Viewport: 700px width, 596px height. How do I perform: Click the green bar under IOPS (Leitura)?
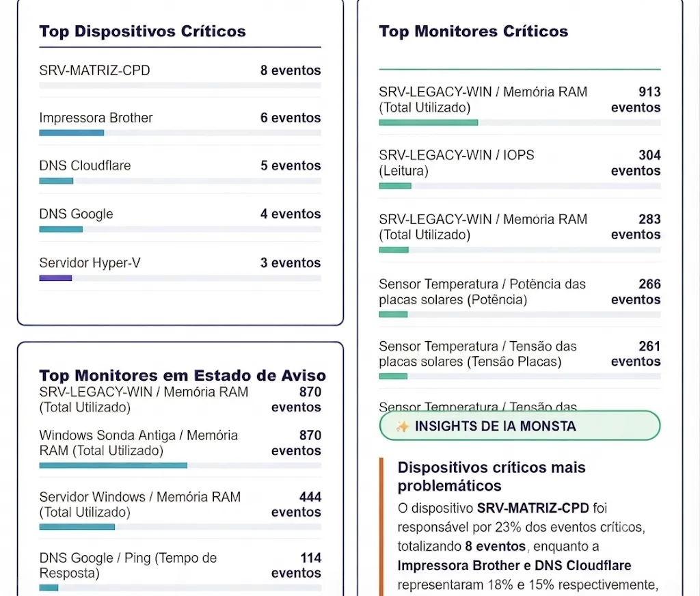pyautogui.click(x=395, y=186)
